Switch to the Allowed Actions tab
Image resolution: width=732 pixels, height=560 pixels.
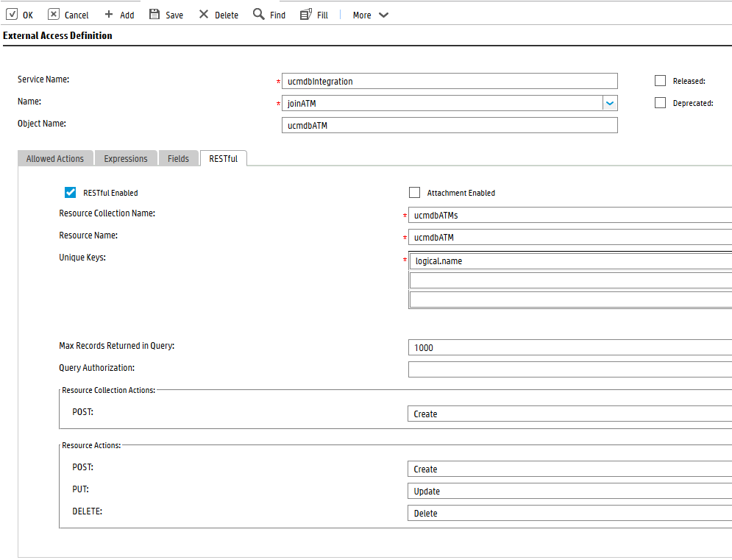point(54,157)
